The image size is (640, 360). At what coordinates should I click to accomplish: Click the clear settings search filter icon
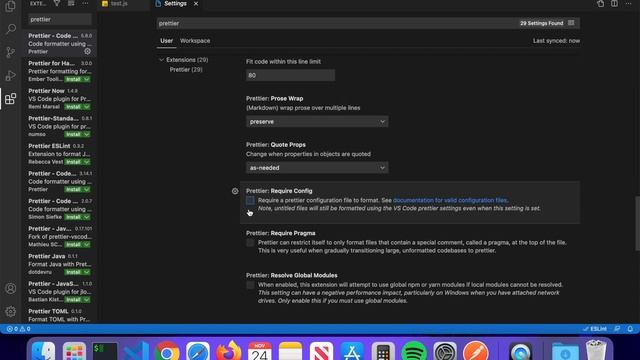[x=571, y=23]
